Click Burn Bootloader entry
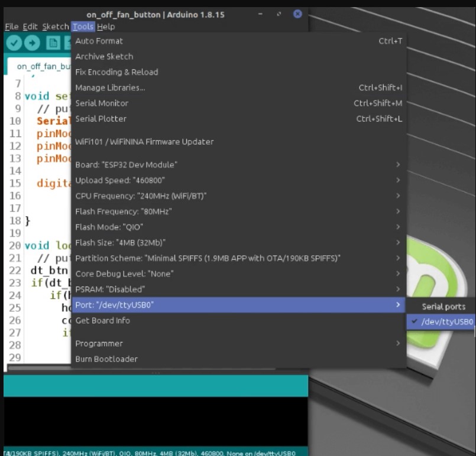The height and width of the screenshot is (456, 476). (239, 359)
